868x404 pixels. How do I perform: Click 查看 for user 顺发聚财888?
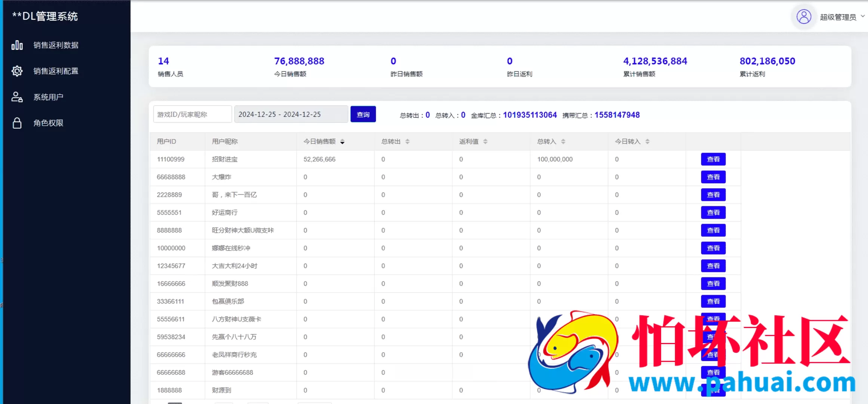click(x=713, y=284)
